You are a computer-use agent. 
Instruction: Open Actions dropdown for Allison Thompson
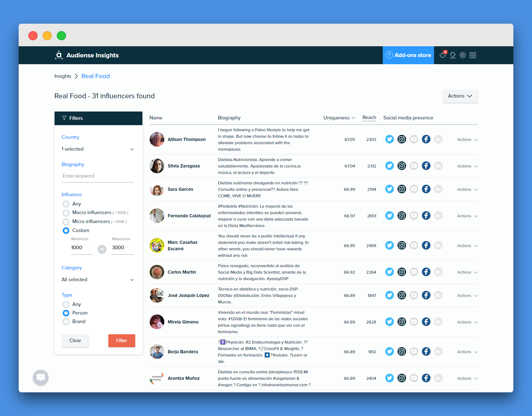point(467,140)
